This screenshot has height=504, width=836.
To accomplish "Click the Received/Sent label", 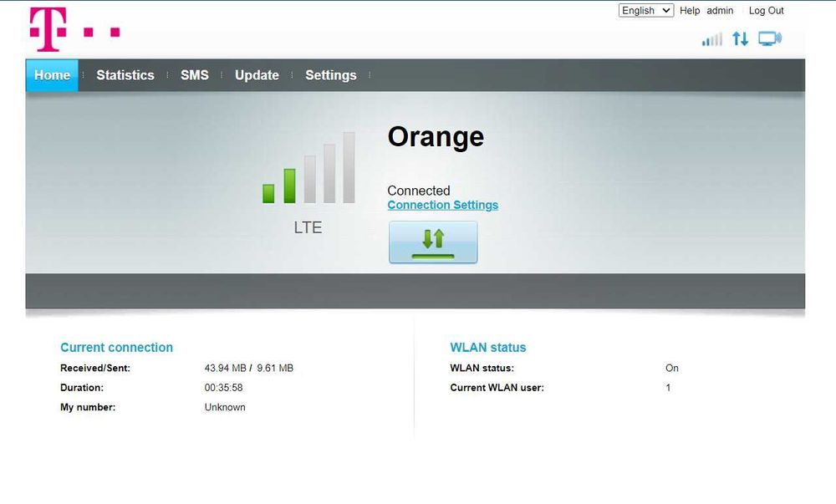I will 95,368.
